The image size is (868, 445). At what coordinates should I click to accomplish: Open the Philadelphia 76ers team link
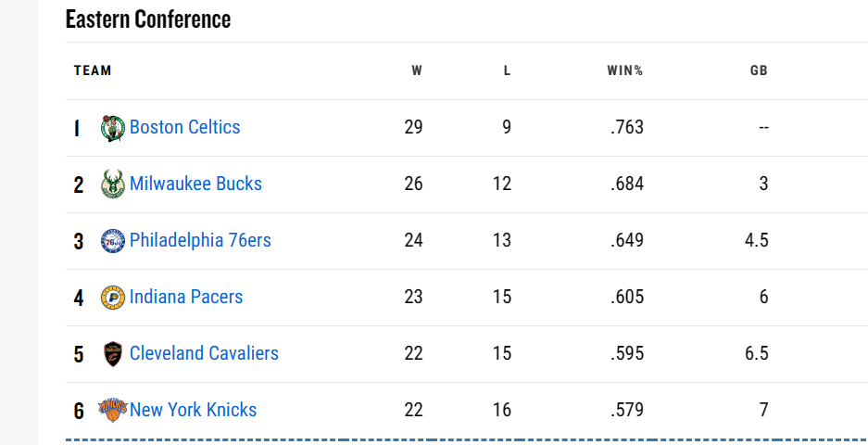[x=200, y=240]
